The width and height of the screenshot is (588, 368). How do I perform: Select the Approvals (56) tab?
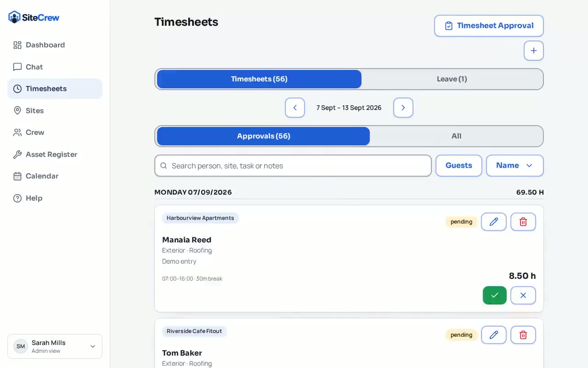click(x=263, y=136)
